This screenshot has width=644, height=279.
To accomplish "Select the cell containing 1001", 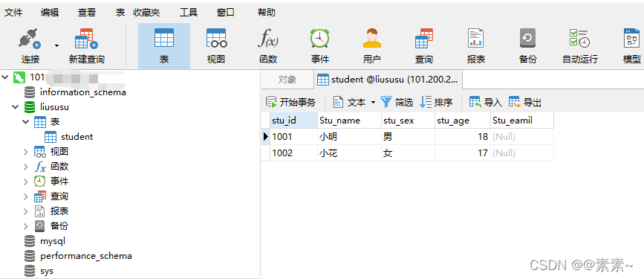I will click(x=293, y=137).
